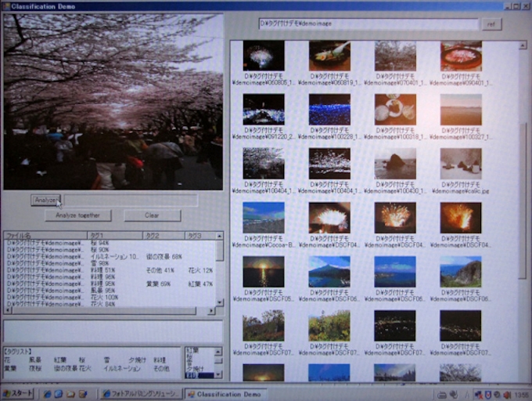Click the folder path input field
532x401 pixels.
(x=368, y=23)
